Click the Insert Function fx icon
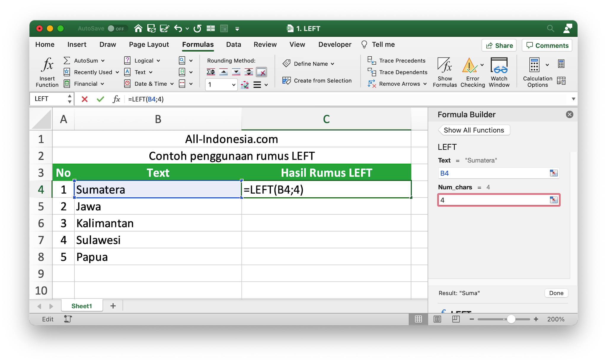This screenshot has height=364, width=607. click(47, 65)
